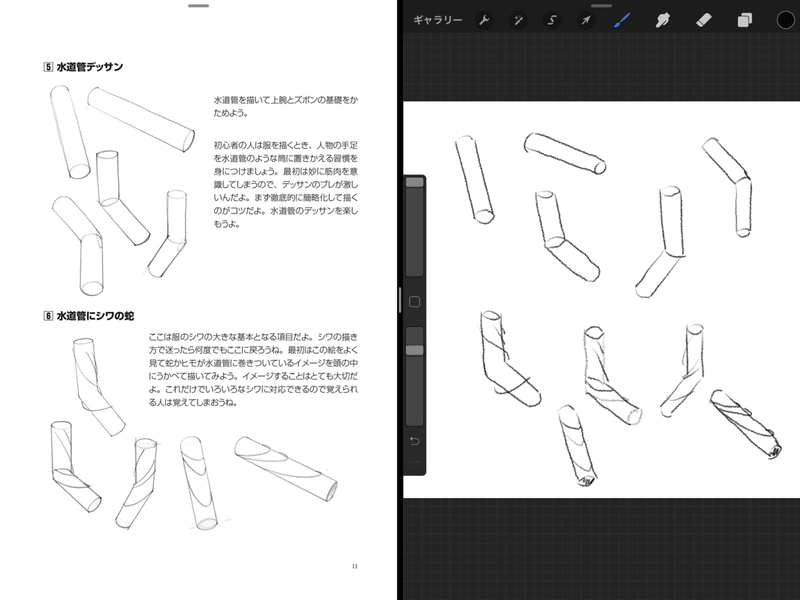Open the black color picker circle
This screenshot has width=800, height=600.
pos(786,20)
